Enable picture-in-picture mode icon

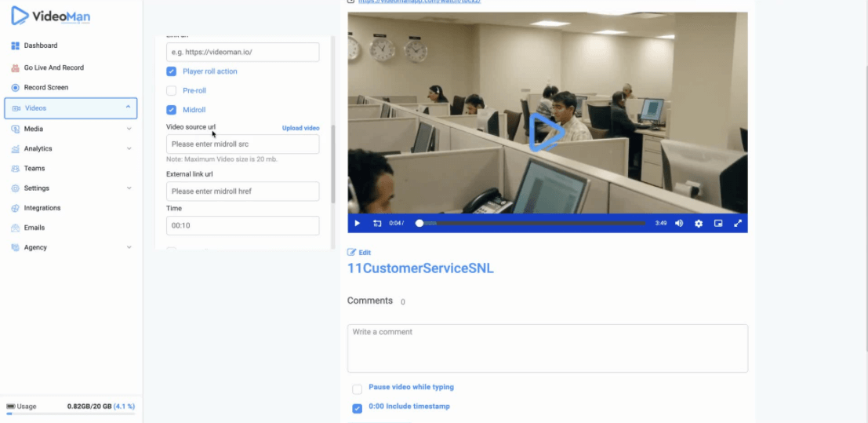(x=718, y=224)
